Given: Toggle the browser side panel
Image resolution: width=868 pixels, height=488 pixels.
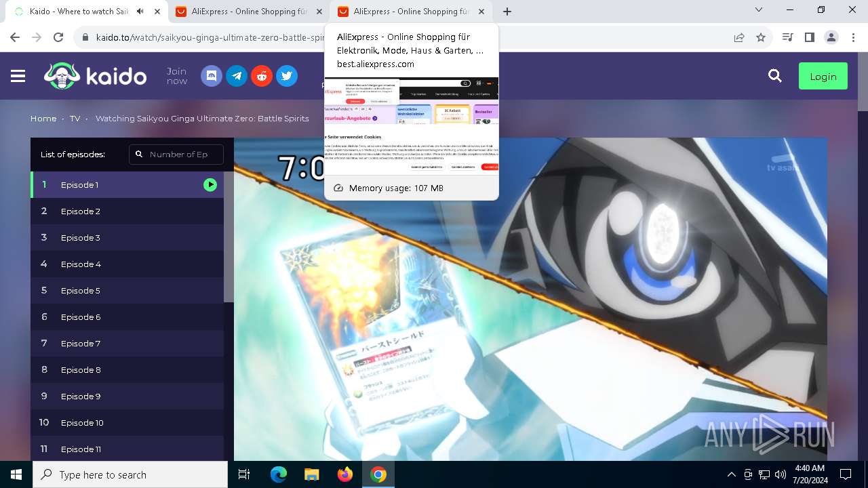Looking at the screenshot, I should [x=809, y=37].
